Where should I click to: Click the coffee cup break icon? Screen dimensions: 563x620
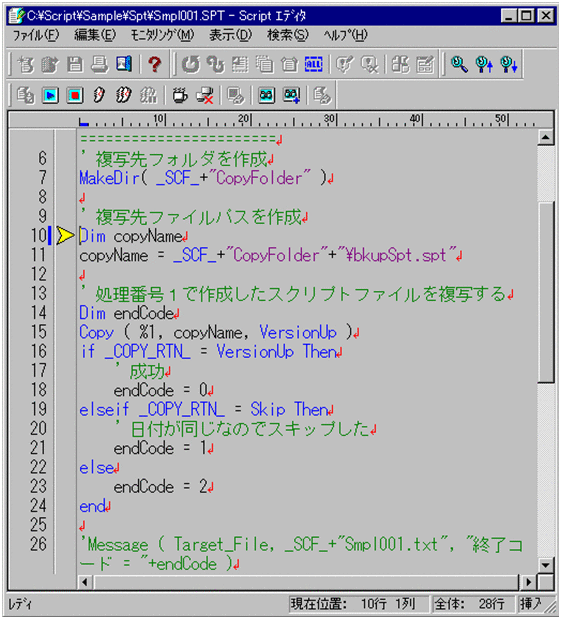(180, 95)
